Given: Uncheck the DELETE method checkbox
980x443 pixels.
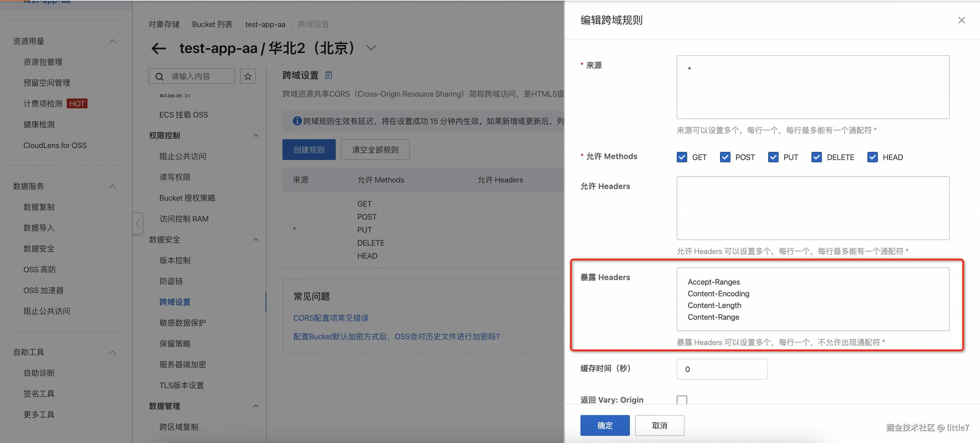Looking at the screenshot, I should click(x=816, y=157).
